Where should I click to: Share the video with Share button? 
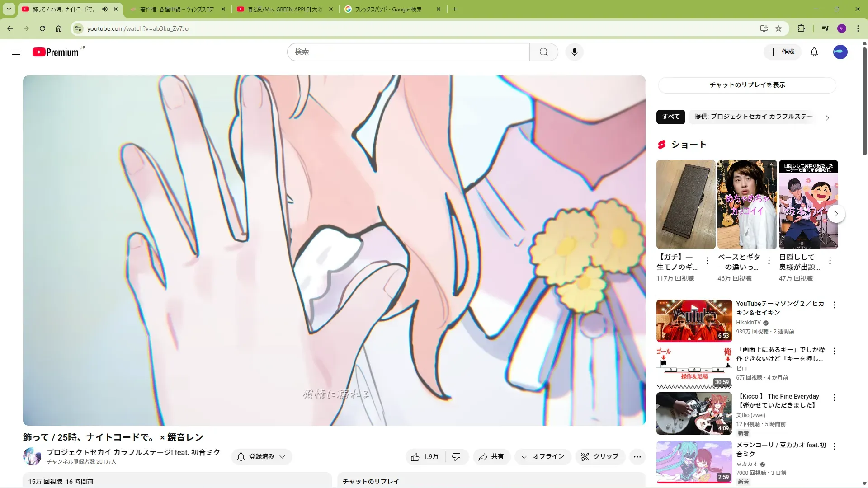491,457
